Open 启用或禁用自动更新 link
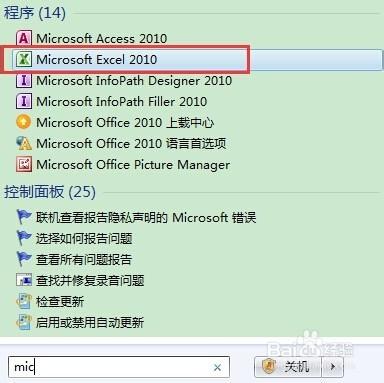This screenshot has height=383, width=384. point(90,322)
